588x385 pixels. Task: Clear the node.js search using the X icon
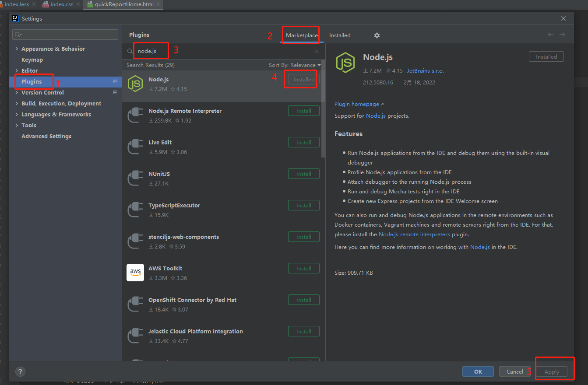pos(317,51)
